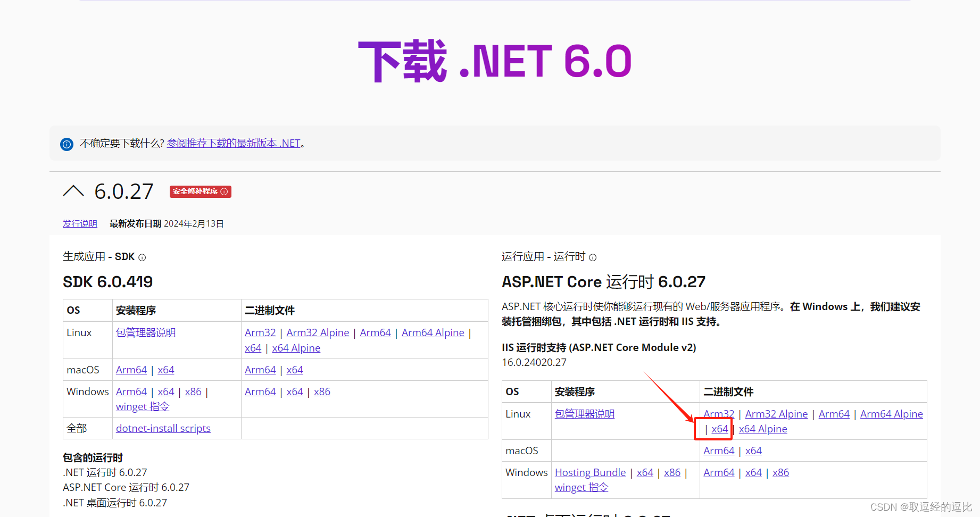Click Arm64 Alpine in the runtime binaries column
The image size is (980, 517).
[x=891, y=414]
